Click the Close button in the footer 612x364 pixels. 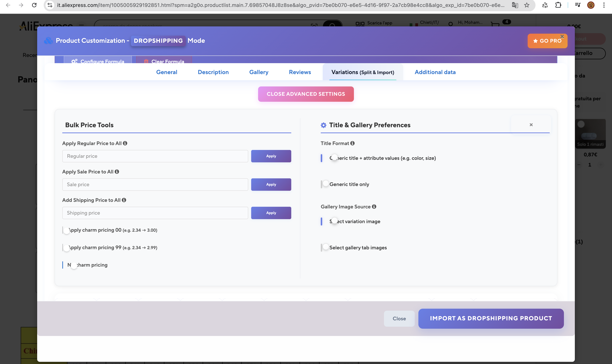click(399, 318)
